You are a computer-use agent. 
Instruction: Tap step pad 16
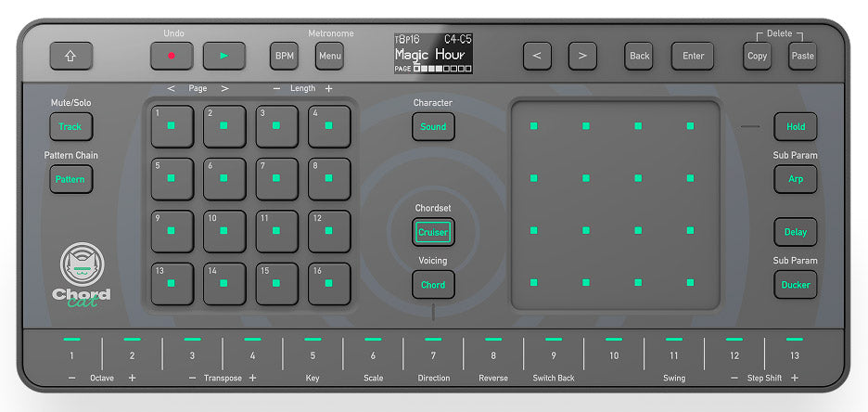pos(329,284)
